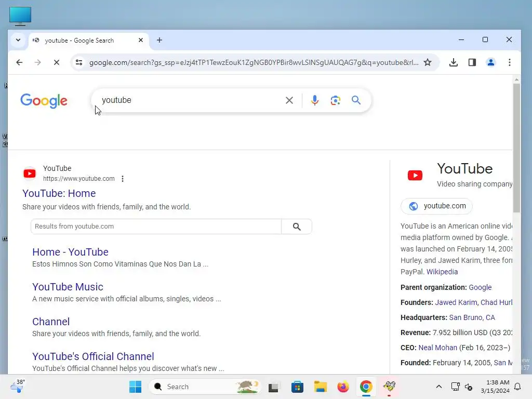The height and width of the screenshot is (399, 532).
Task: Go to Google logo homepage
Action: [44, 101]
